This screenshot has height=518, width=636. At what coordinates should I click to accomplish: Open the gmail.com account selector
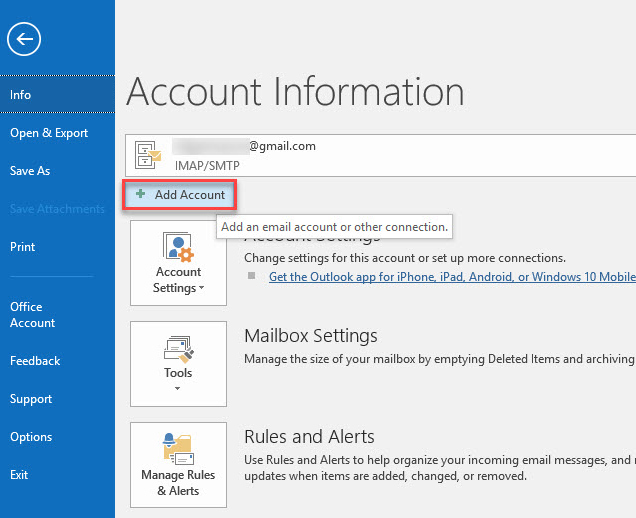pyautogui.click(x=380, y=155)
